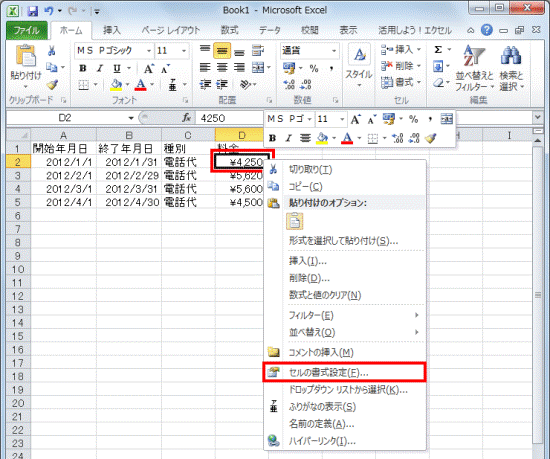Click the format painter brush in Clipboard group

click(52, 85)
